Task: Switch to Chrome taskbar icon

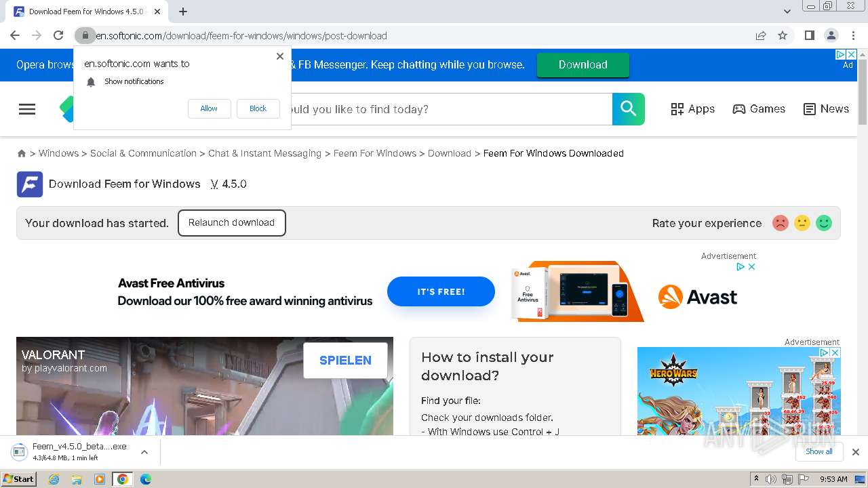Action: [x=123, y=479]
